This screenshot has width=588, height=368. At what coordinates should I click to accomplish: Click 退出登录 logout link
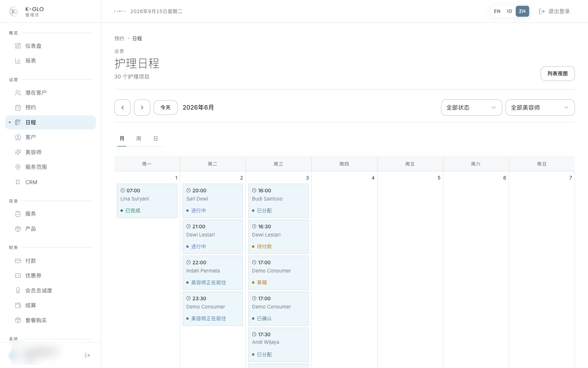tap(554, 11)
